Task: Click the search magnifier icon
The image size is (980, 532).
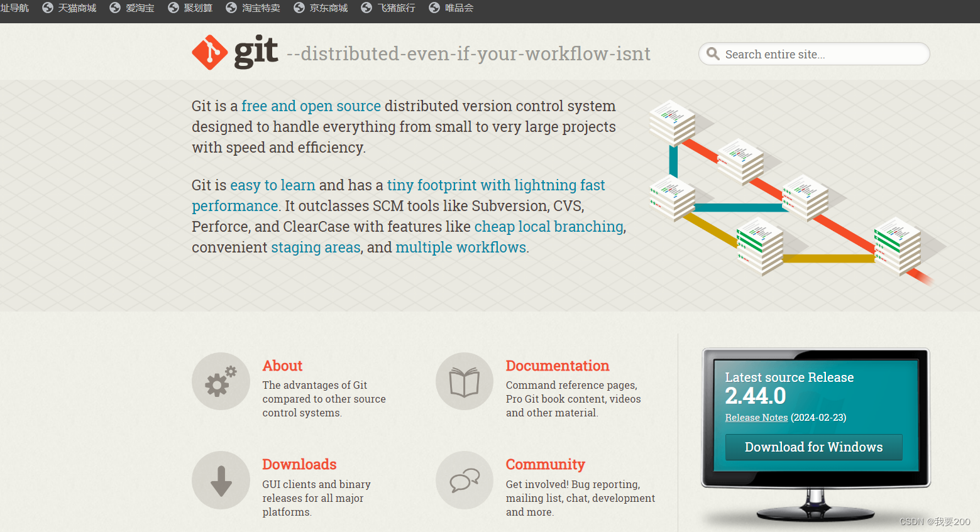Action: 713,53
